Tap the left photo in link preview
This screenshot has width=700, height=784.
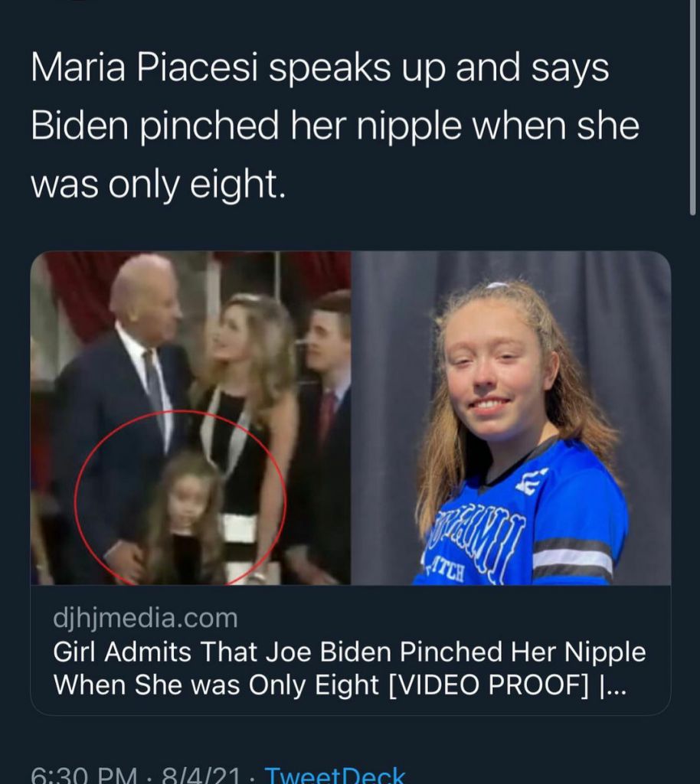tap(191, 418)
